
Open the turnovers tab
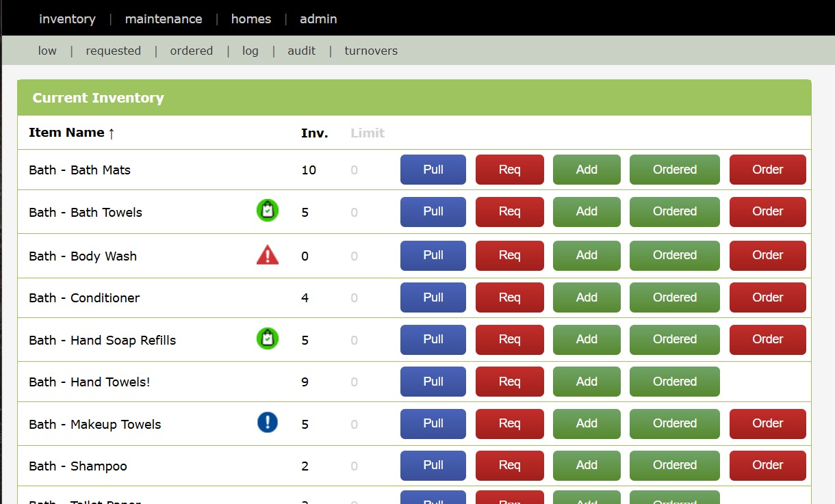pos(371,51)
